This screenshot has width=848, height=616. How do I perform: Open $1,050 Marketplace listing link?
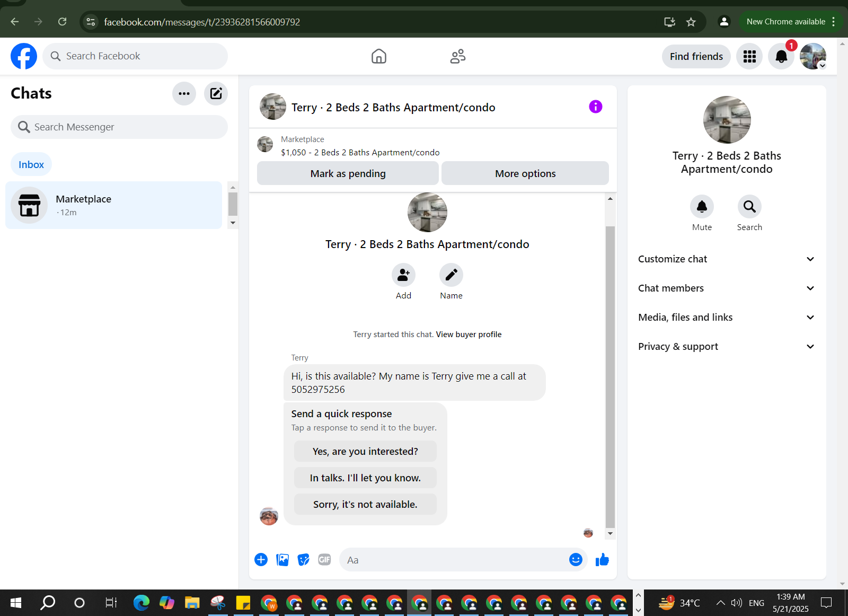click(x=360, y=153)
